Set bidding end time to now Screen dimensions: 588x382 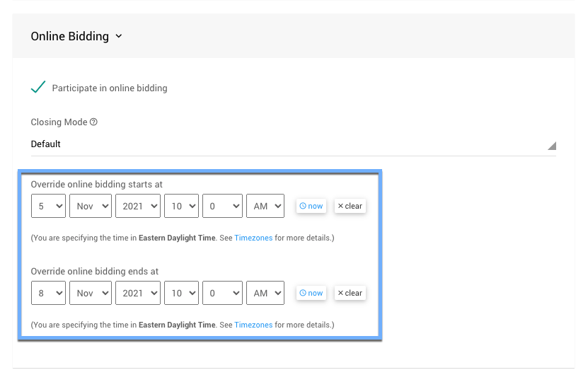pos(311,293)
